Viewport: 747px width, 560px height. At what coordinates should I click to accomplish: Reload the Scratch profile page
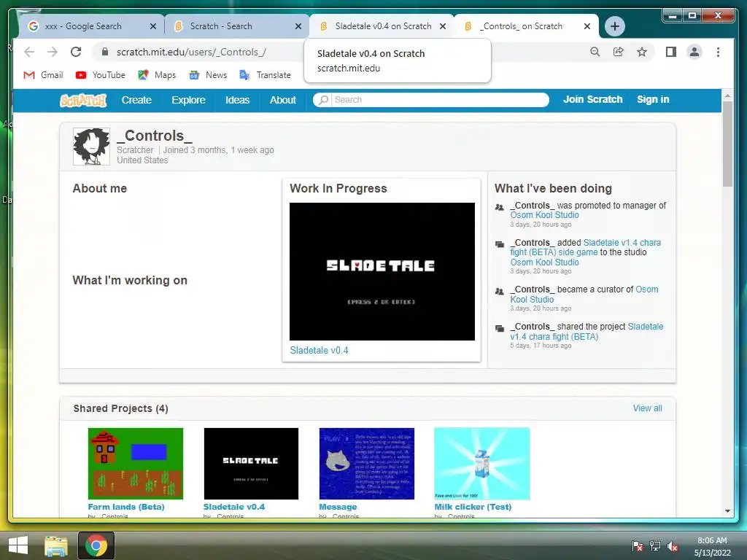[76, 52]
